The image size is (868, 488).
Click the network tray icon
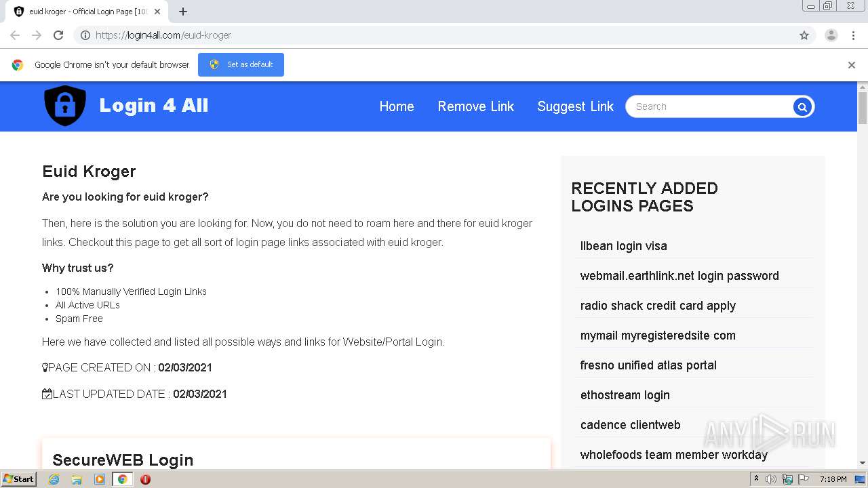click(x=787, y=479)
